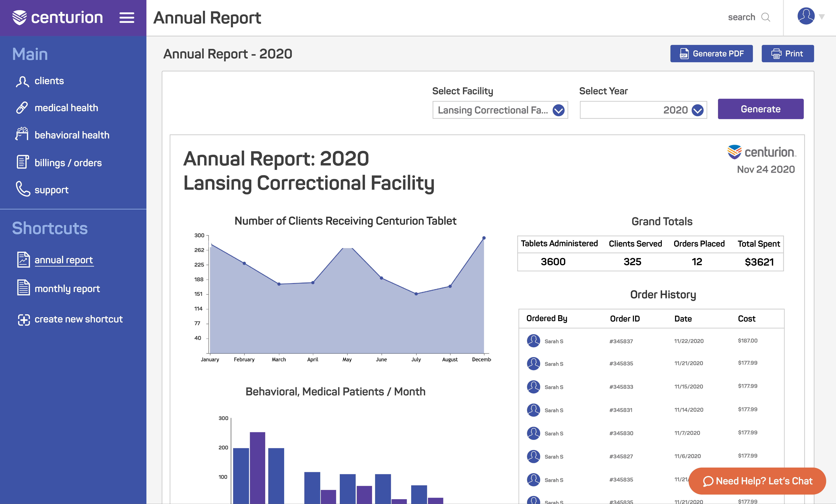Open the billings / orders menu item
836x504 pixels.
(x=59, y=163)
